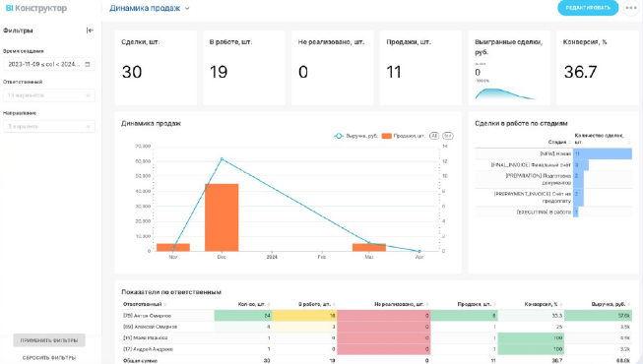Sort table by Конверсия, % column
Image resolution: width=643 pixels, height=364 pixels.
pyautogui.click(x=543, y=304)
